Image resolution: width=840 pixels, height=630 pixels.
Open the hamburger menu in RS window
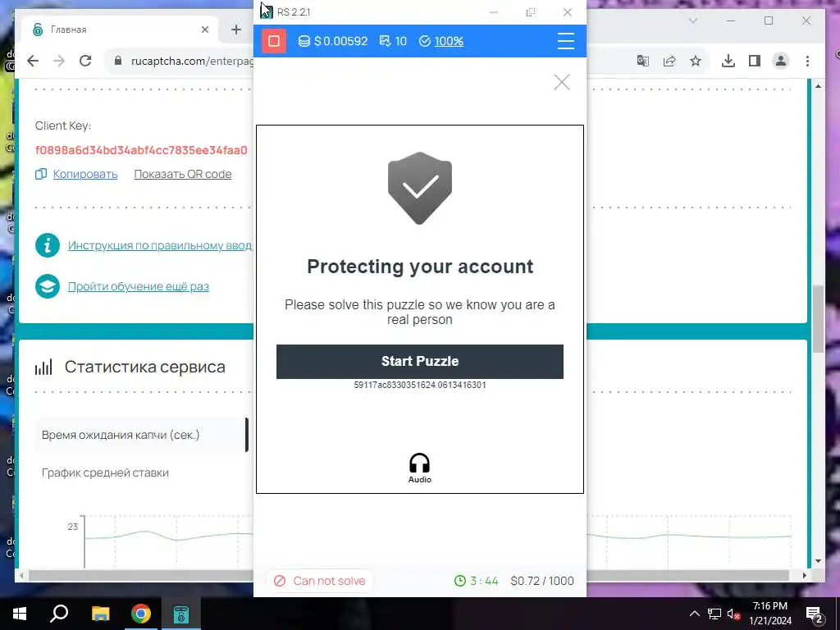point(566,41)
